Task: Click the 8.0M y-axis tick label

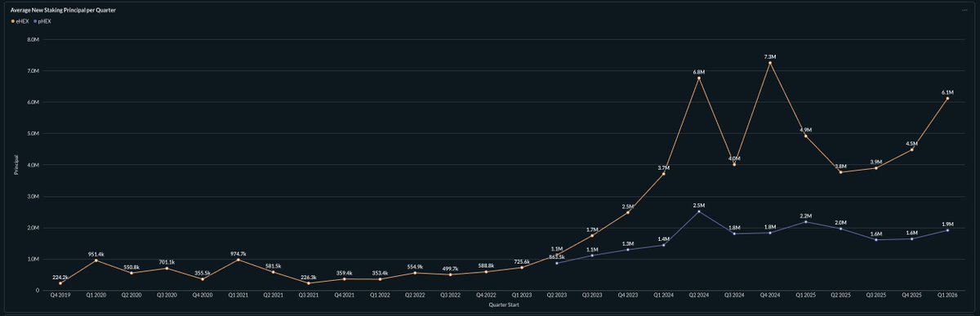Action: 33,39
